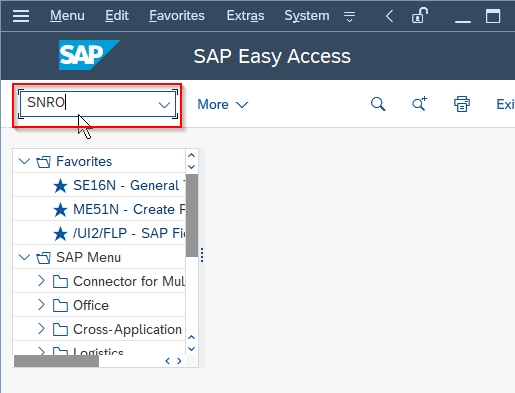Click the SAP logo
This screenshot has width=515, height=393.
(x=89, y=55)
